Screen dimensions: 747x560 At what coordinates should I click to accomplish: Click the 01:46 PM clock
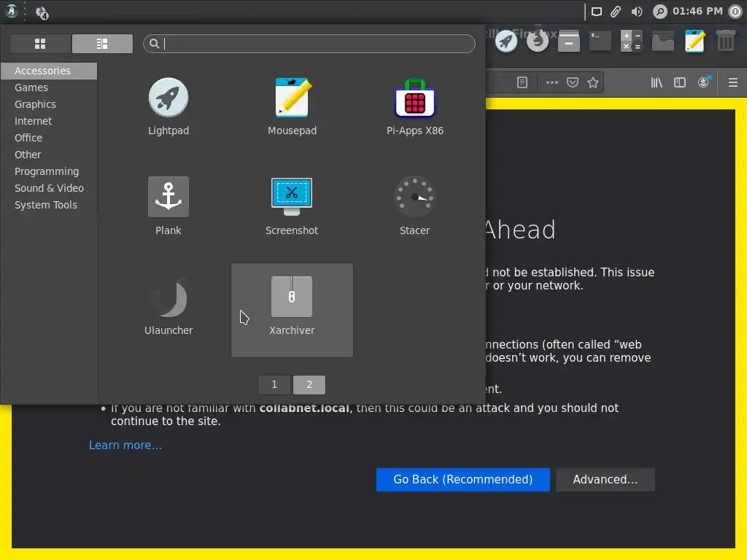click(697, 11)
